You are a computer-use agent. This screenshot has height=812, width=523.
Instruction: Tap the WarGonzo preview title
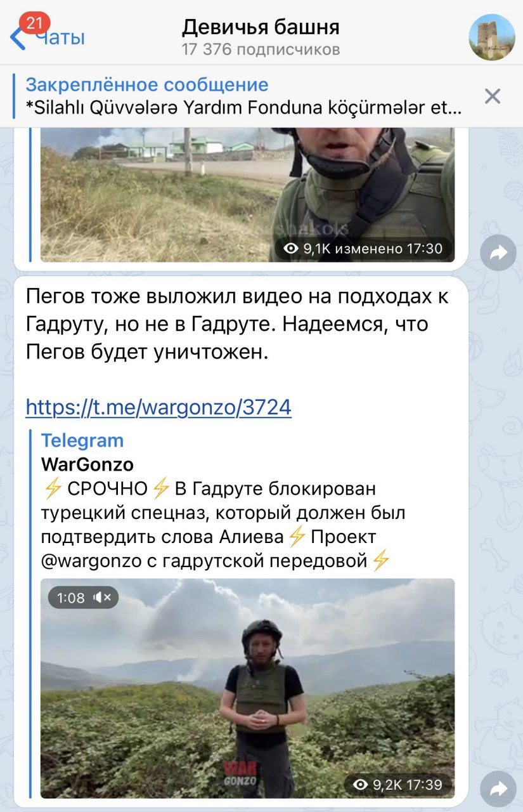tap(87, 464)
